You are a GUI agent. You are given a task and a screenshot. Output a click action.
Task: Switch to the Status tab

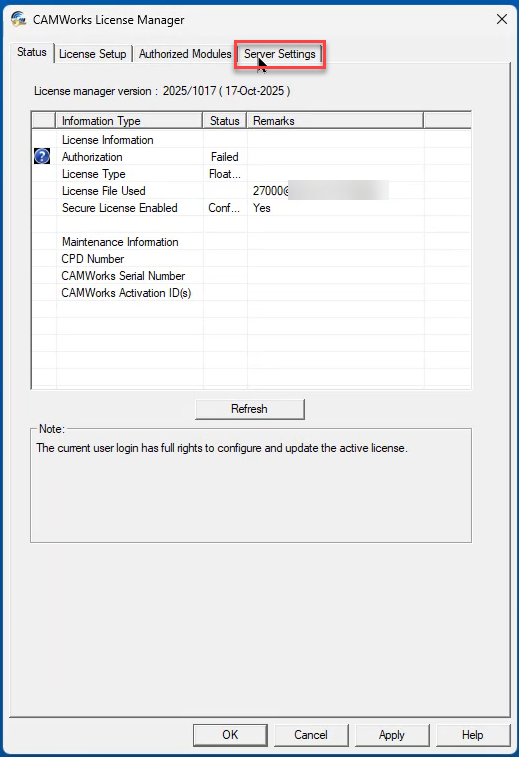32,52
